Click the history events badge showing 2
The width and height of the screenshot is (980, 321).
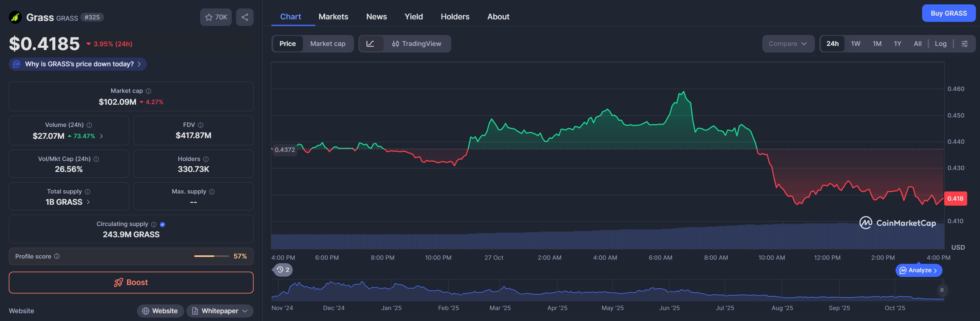click(283, 270)
